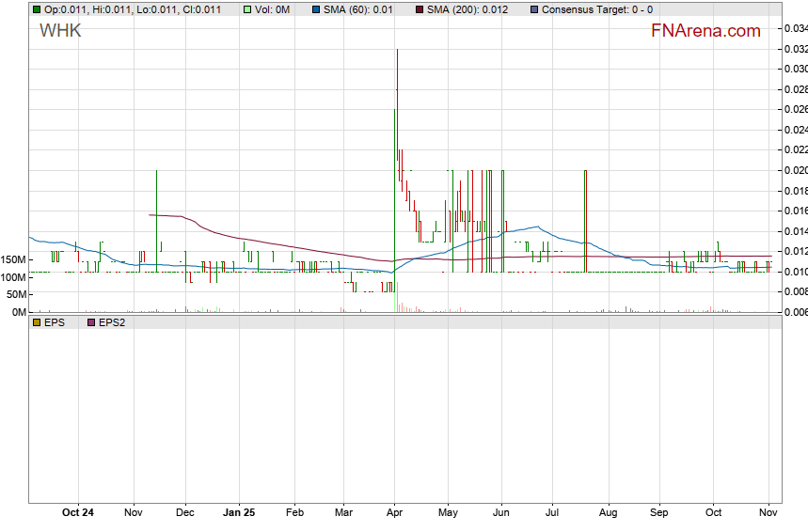Click the blue SMA (60) legend swatch
The image size is (808, 532).
pos(315,9)
